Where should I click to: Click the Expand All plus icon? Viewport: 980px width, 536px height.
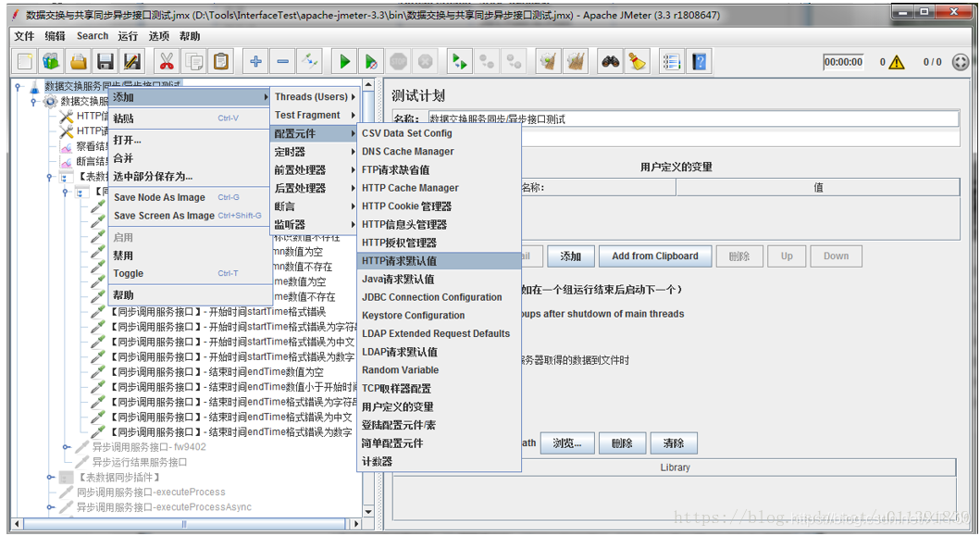click(x=255, y=61)
